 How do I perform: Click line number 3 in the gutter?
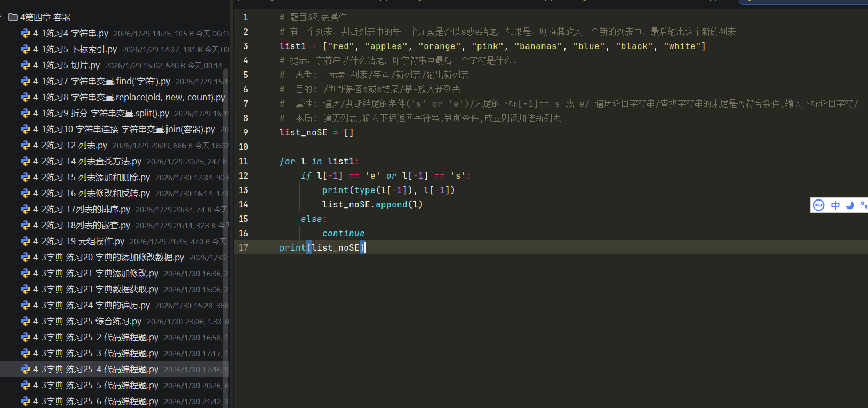point(245,46)
